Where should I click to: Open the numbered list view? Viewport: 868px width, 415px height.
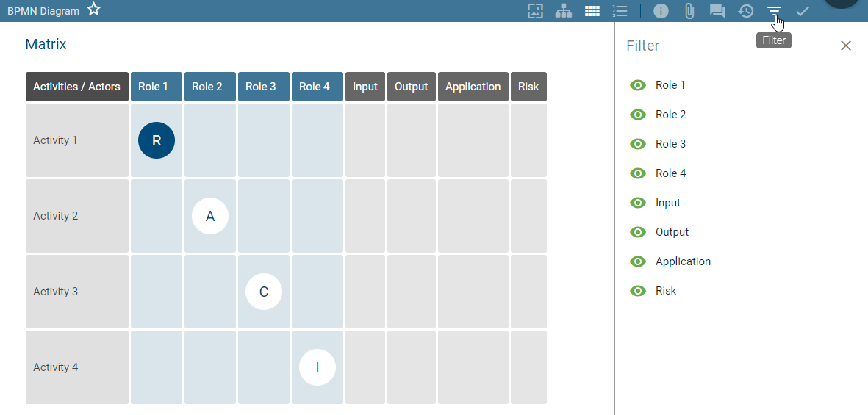click(x=620, y=11)
